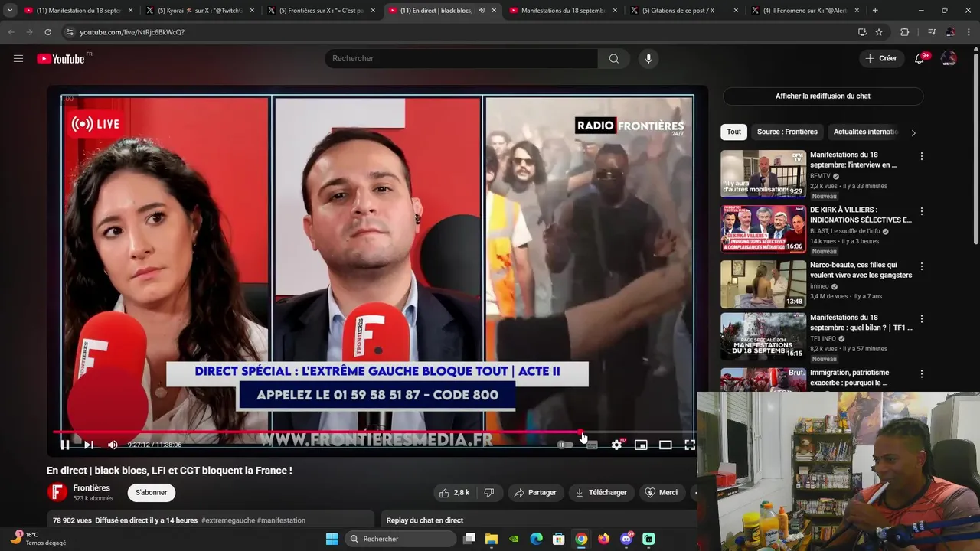The image size is (980, 551).
Task: Click Afficher la rediffusion du chat
Action: [x=823, y=96]
